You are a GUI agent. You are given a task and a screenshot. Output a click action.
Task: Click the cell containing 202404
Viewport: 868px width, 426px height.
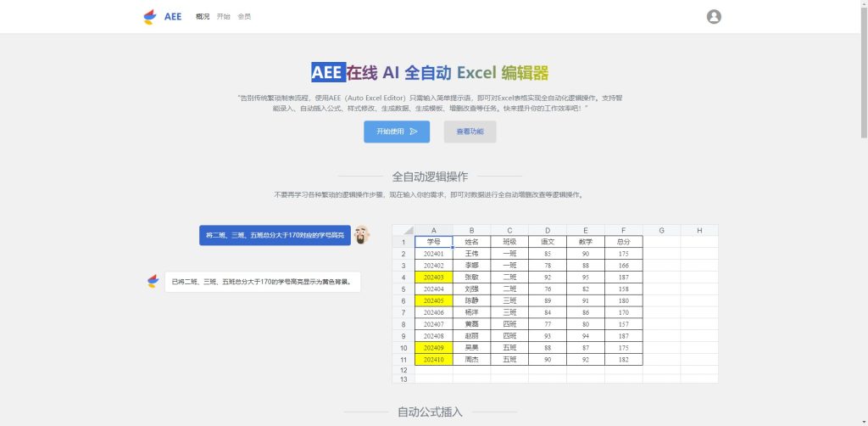(x=433, y=289)
